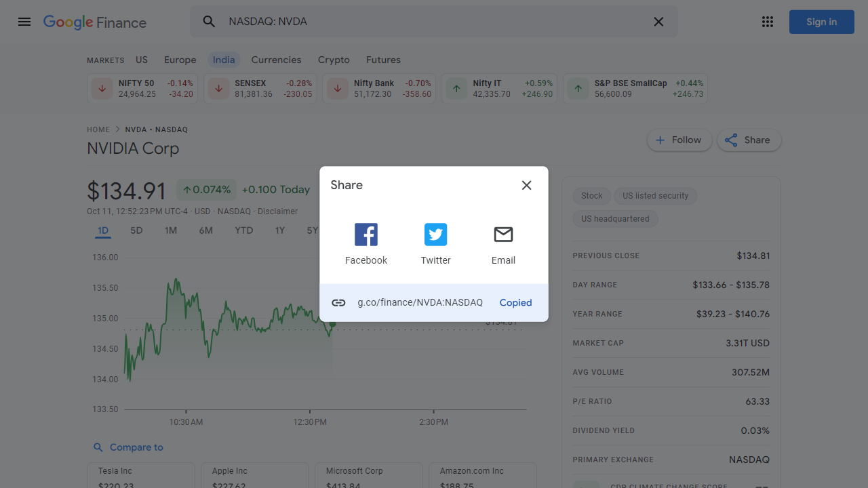This screenshot has width=868, height=488.
Task: Click the green up arrow on Nifty IT
Action: pos(456,88)
